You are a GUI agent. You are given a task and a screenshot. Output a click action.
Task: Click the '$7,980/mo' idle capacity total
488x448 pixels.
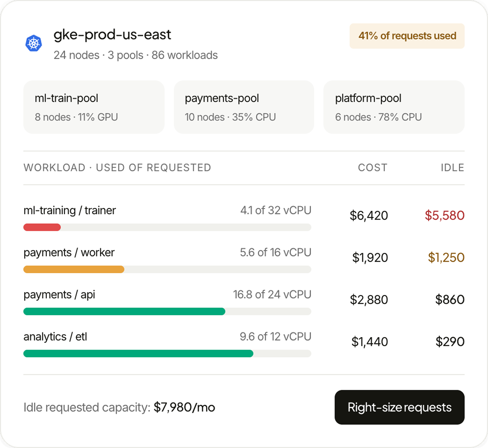point(184,408)
